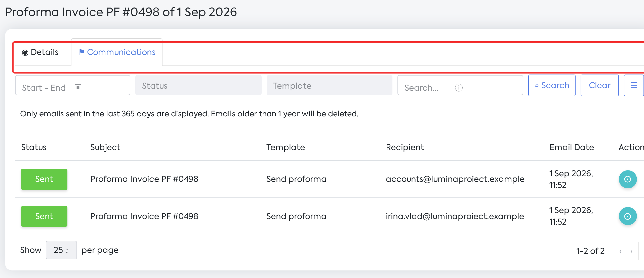Sort by Template column header

tap(286, 147)
